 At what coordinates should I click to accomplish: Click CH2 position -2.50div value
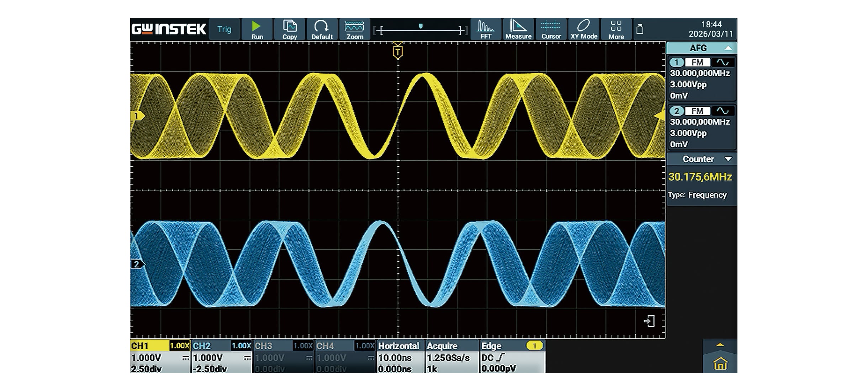tap(210, 369)
